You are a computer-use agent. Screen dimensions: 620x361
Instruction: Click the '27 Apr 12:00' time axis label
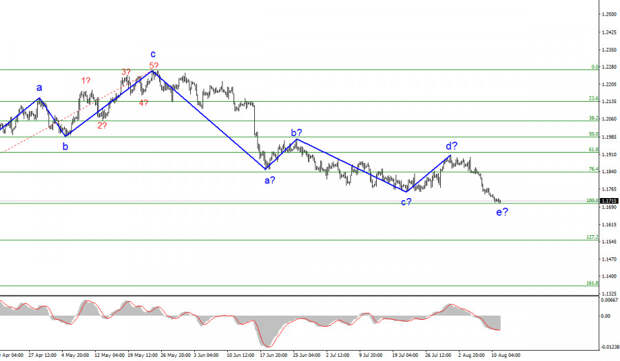click(x=42, y=355)
